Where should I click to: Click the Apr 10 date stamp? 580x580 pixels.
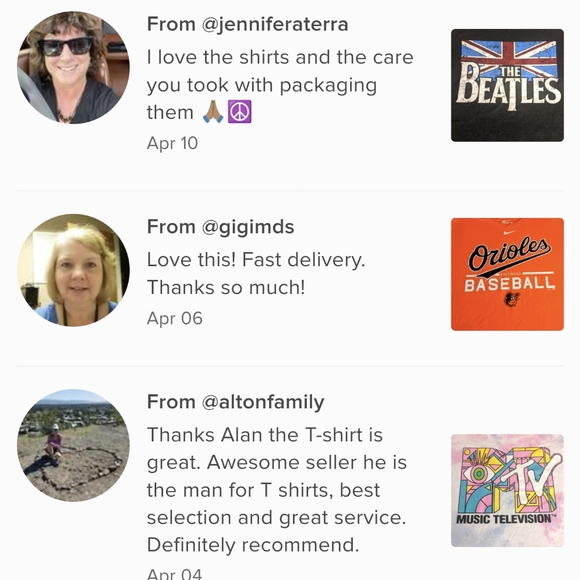coord(172,143)
